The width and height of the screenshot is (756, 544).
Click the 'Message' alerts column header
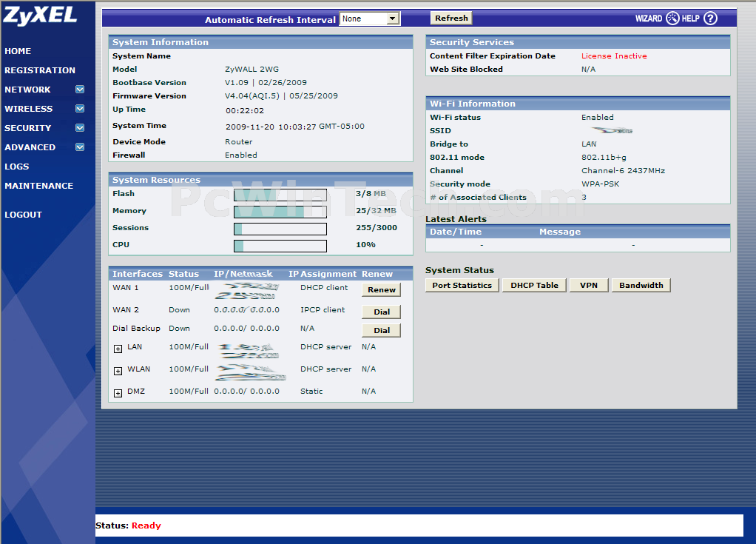[x=560, y=232]
